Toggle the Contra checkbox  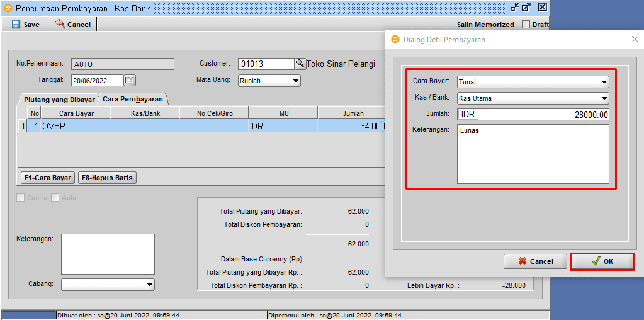coord(20,198)
